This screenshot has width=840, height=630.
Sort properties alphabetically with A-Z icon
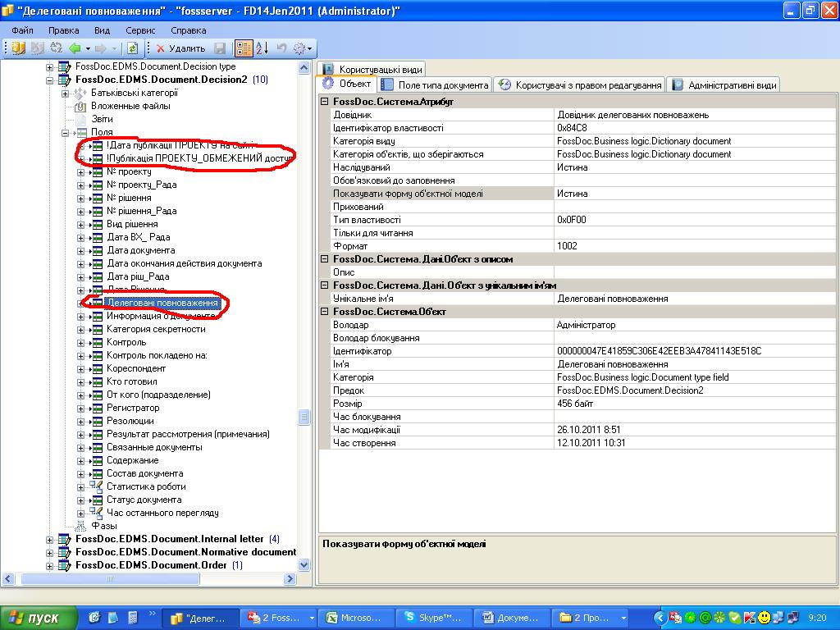pyautogui.click(x=262, y=48)
